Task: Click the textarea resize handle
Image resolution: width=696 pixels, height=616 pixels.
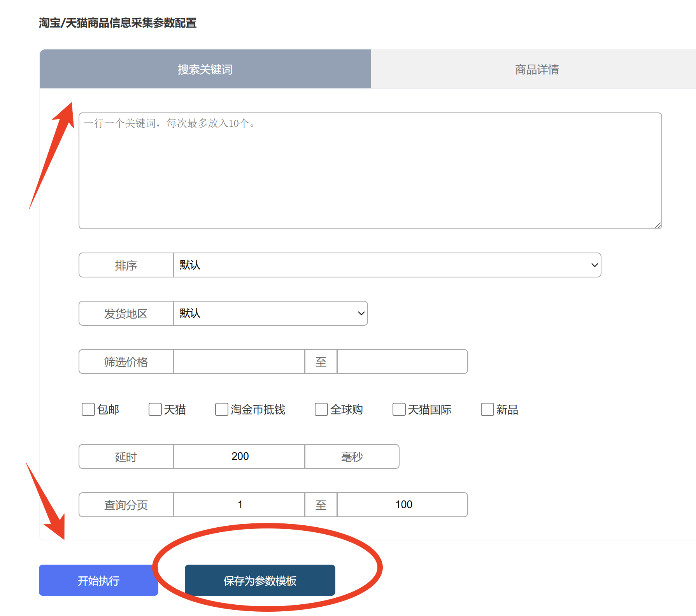Action: pos(658,225)
